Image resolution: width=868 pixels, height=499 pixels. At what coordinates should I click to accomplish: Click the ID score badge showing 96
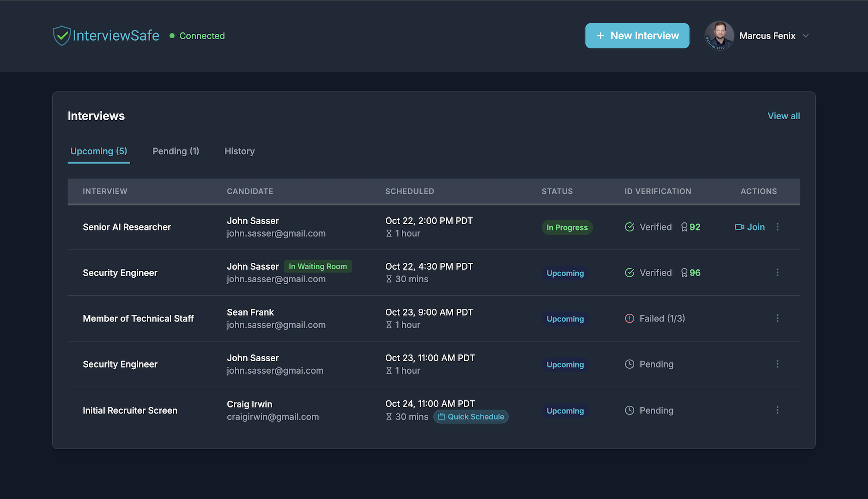click(691, 273)
